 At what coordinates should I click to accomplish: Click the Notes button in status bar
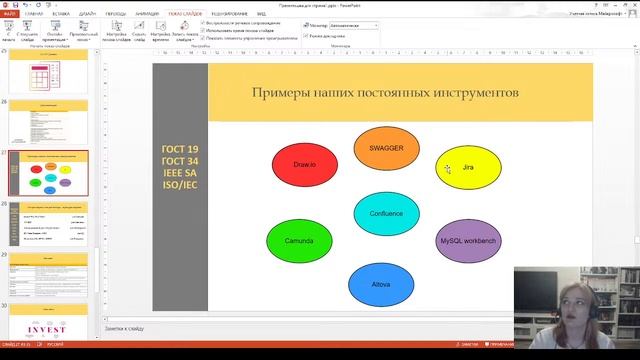(x=467, y=344)
